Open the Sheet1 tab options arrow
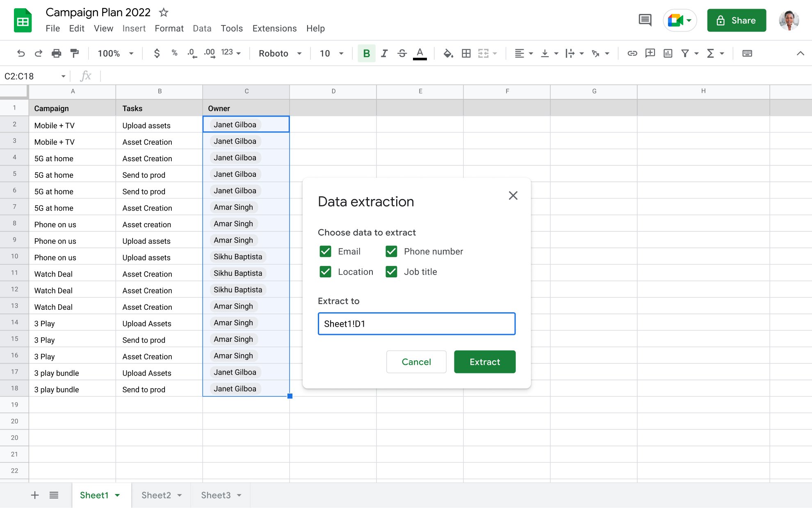 point(118,495)
